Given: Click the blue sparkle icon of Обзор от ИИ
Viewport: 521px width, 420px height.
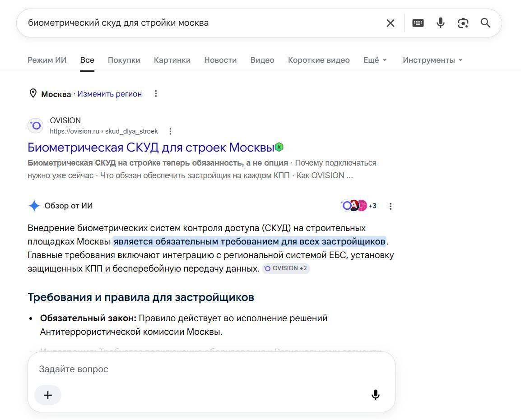Looking at the screenshot, I should point(34,206).
